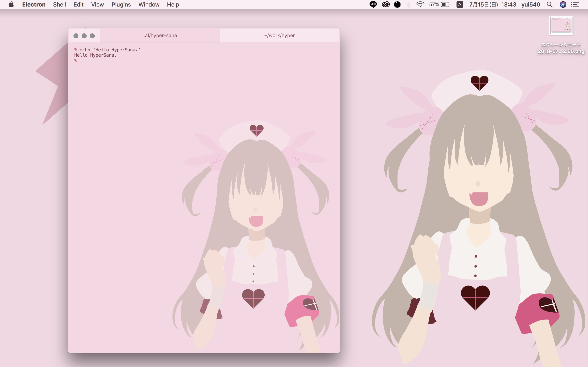The height and width of the screenshot is (367, 588).
Task: Click the Bluetooth status icon
Action: (x=408, y=4)
